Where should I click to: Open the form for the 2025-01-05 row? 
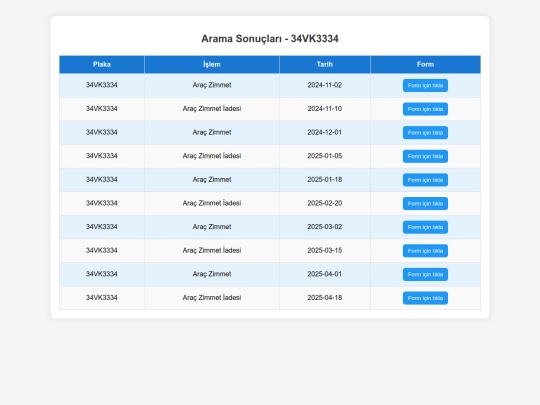(x=425, y=156)
